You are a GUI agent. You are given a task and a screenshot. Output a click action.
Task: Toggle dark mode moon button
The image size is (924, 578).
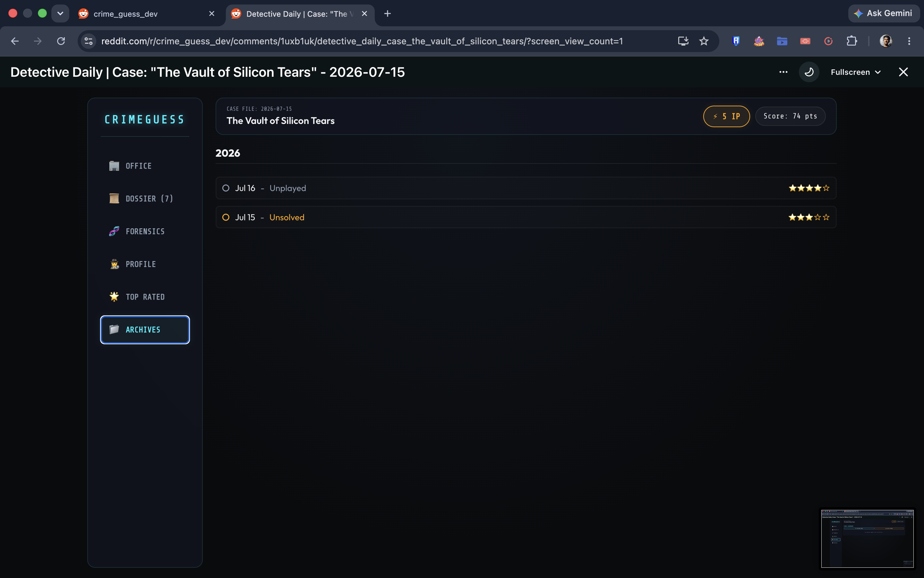[809, 72]
